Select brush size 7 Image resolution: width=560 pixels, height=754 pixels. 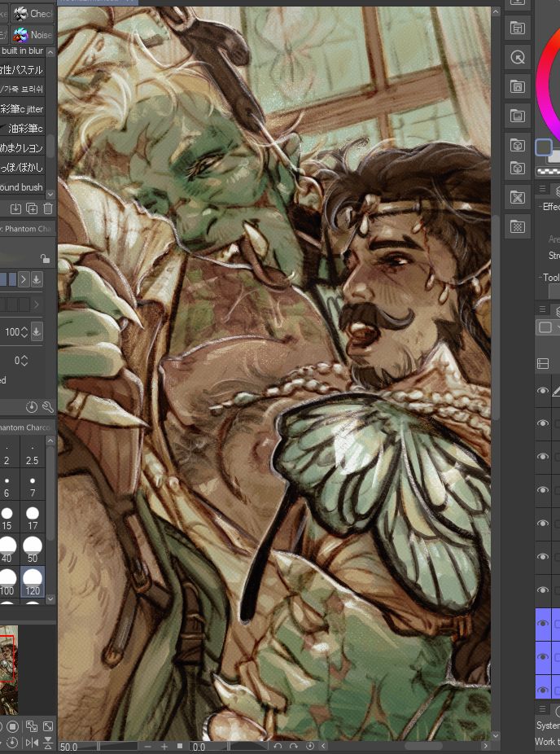[x=33, y=484]
